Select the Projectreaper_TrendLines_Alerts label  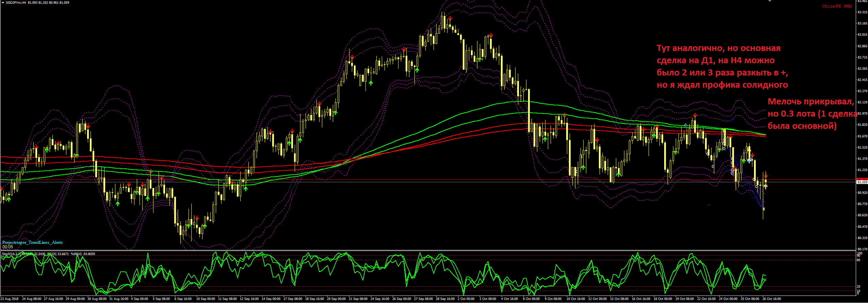point(32,242)
